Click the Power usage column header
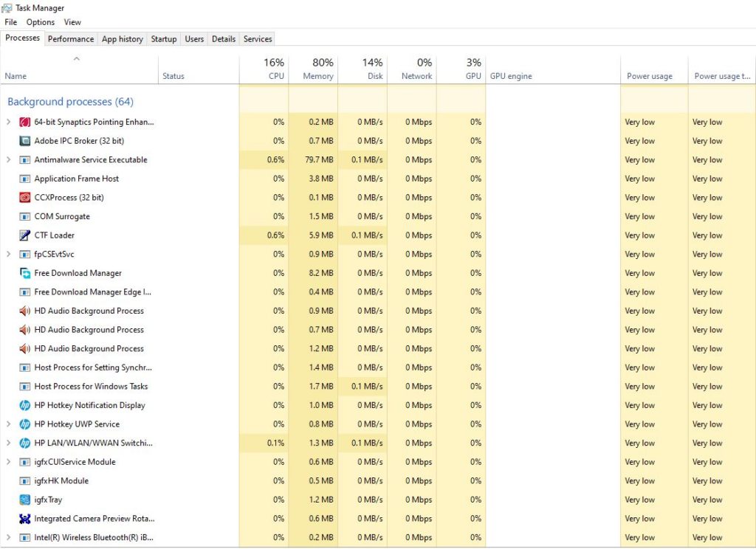Viewport: 756px width, 549px height. (x=654, y=69)
